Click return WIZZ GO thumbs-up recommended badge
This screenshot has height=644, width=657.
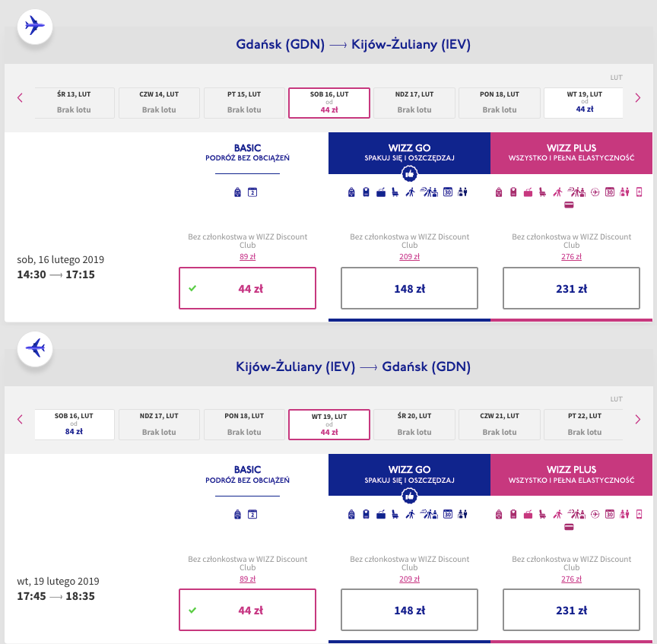[x=409, y=496]
